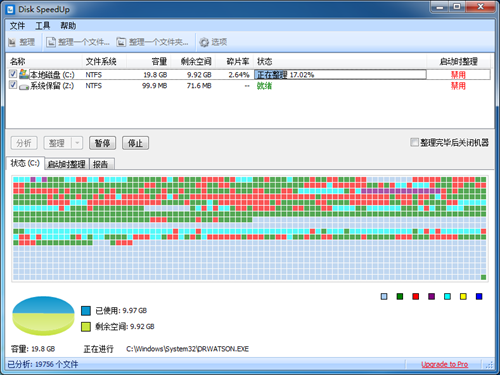The image size is (500, 375).
Task: Sort by the 剩余空间 column header
Action: point(193,62)
